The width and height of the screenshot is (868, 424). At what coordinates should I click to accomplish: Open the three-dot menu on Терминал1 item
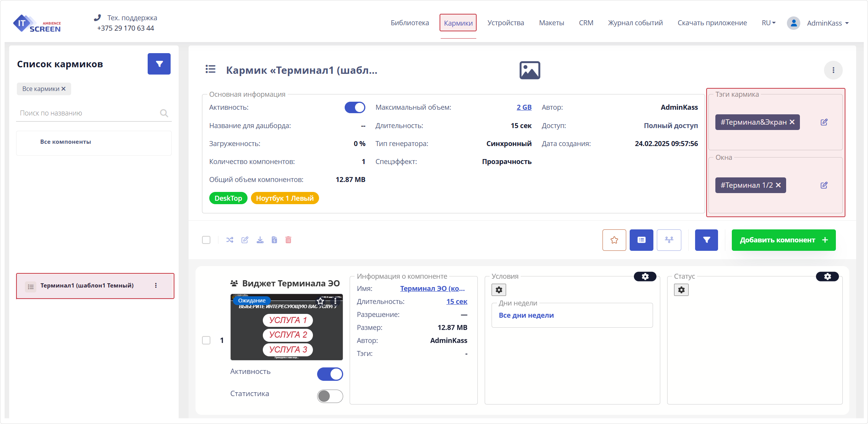(x=156, y=285)
